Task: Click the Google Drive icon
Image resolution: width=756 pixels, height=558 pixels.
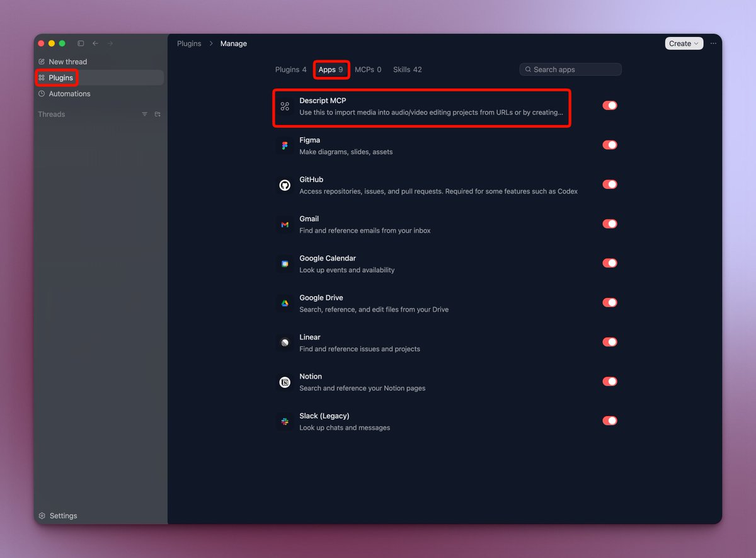Action: point(285,304)
